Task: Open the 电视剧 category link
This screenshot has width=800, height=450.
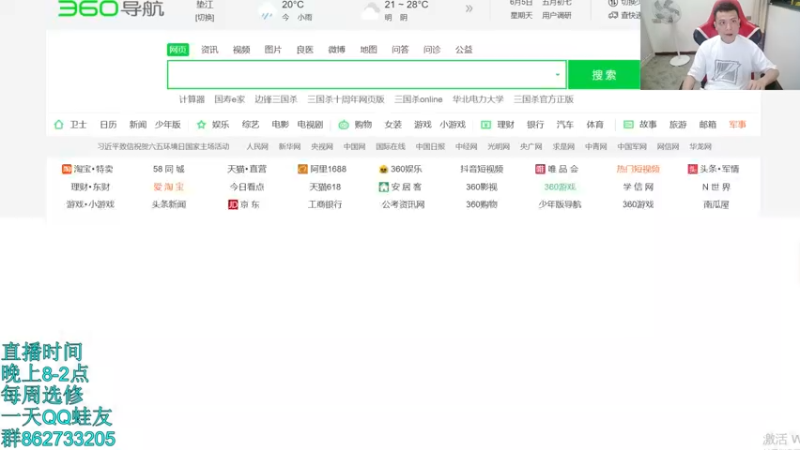Action: tap(310, 124)
